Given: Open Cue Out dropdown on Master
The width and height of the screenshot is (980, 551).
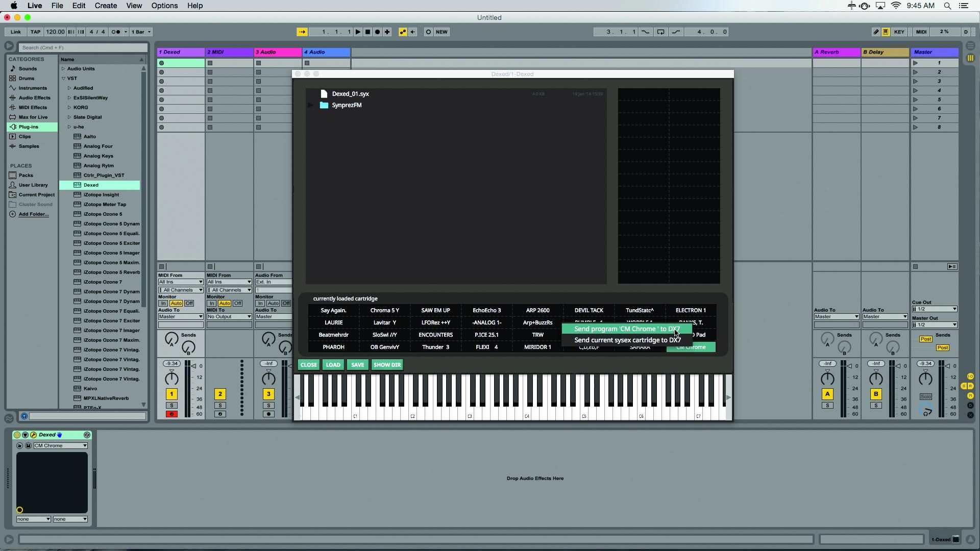Looking at the screenshot, I should pyautogui.click(x=935, y=309).
